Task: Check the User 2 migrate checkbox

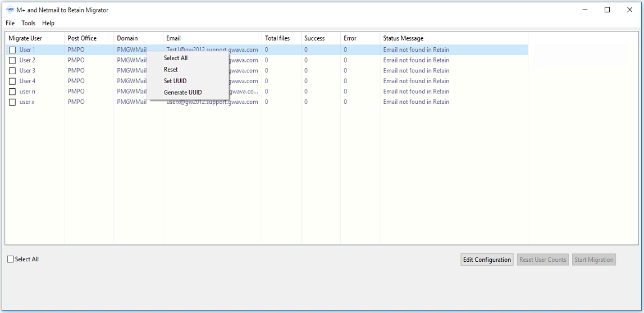Action: (x=13, y=60)
